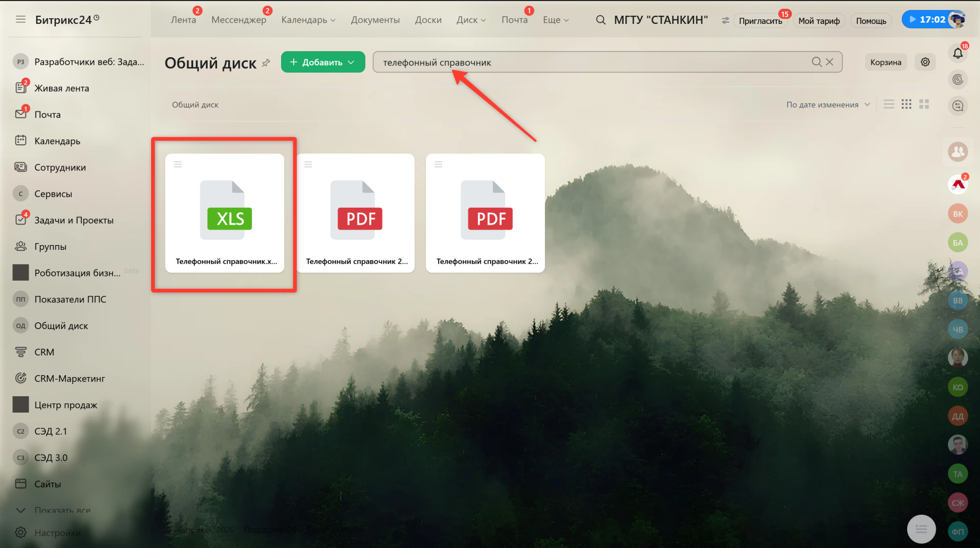Viewport: 980px width, 548px height.
Task: Open global search magnifier in header
Action: (600, 20)
